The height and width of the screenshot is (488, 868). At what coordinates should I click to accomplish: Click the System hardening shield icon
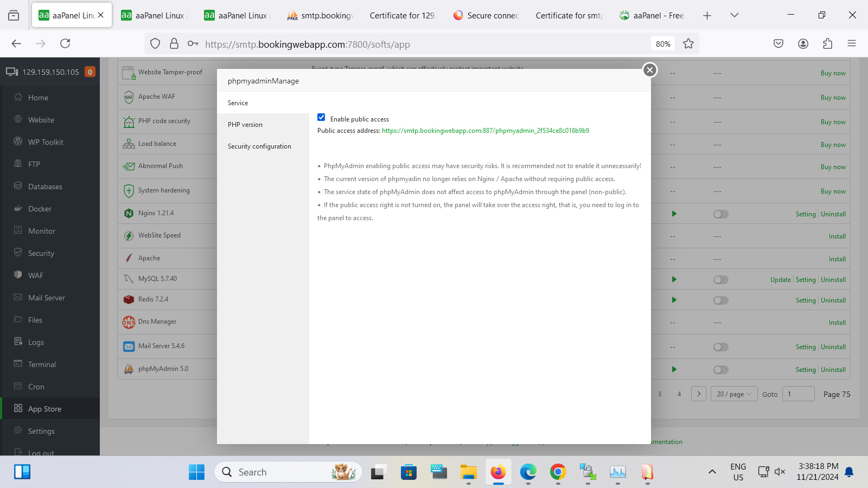129,191
